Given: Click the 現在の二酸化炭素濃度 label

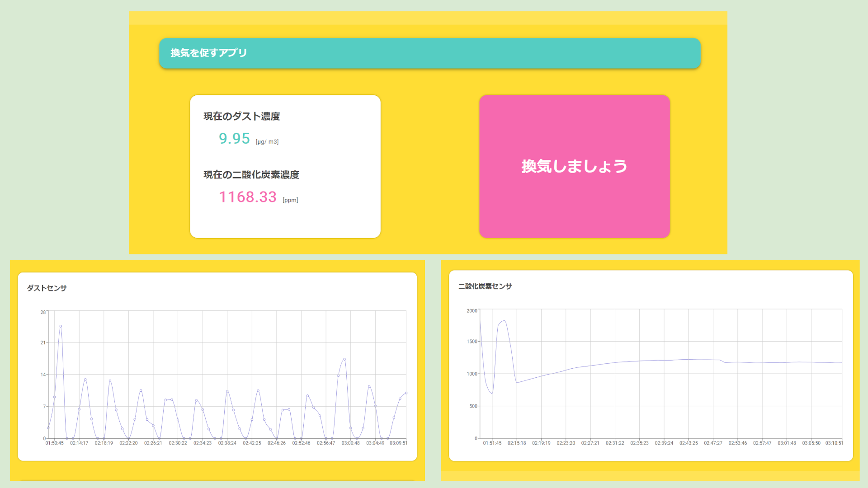Looking at the screenshot, I should pyautogui.click(x=252, y=175).
